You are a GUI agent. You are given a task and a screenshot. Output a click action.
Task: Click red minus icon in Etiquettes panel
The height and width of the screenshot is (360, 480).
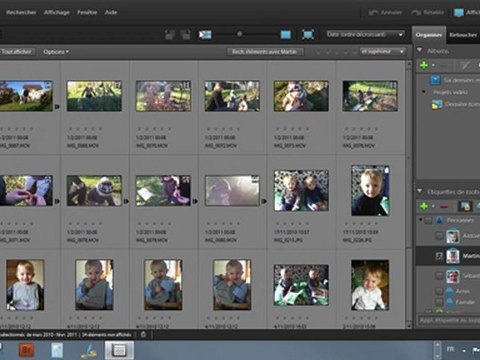click(444, 207)
